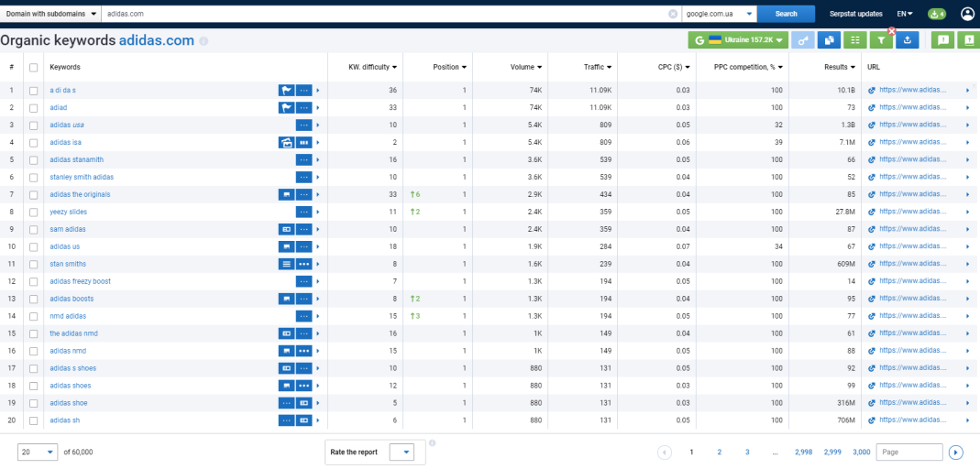Go to next page arrow in pagination

click(x=955, y=453)
